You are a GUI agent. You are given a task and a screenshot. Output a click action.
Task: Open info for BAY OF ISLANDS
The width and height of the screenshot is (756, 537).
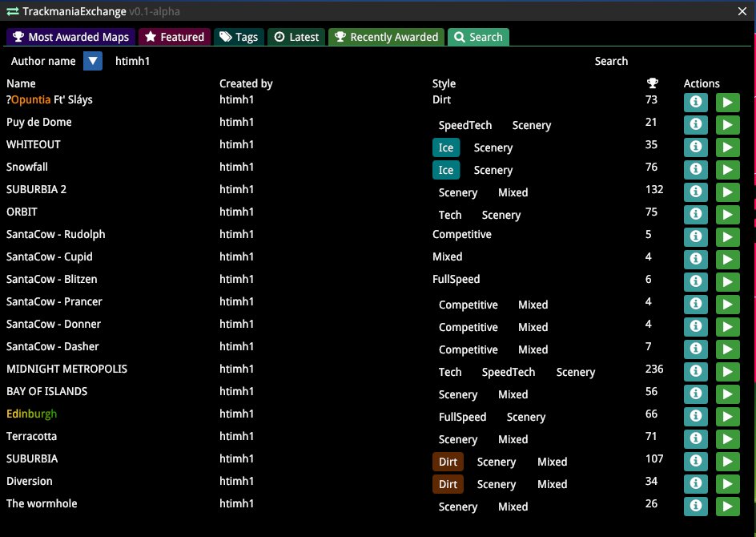click(x=695, y=394)
